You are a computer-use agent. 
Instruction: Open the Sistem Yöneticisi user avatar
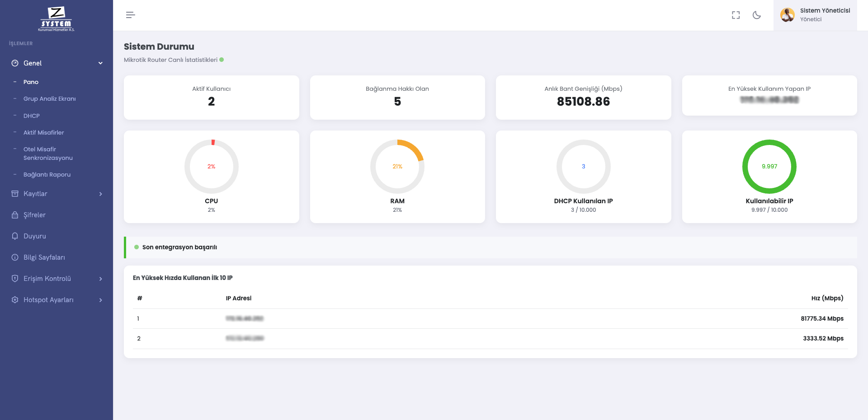pos(787,15)
